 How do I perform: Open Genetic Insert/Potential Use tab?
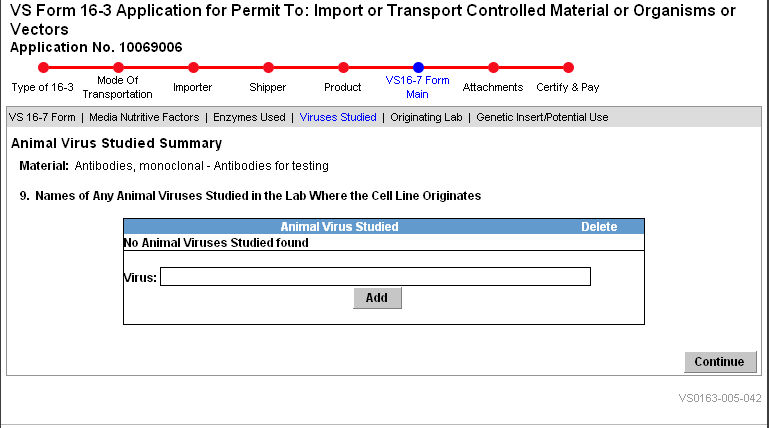(542, 117)
